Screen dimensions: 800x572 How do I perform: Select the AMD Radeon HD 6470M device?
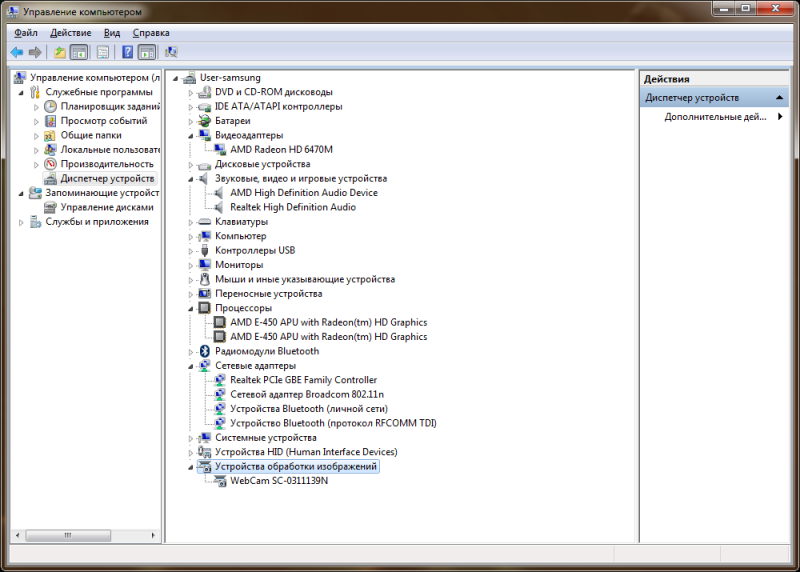[281, 149]
